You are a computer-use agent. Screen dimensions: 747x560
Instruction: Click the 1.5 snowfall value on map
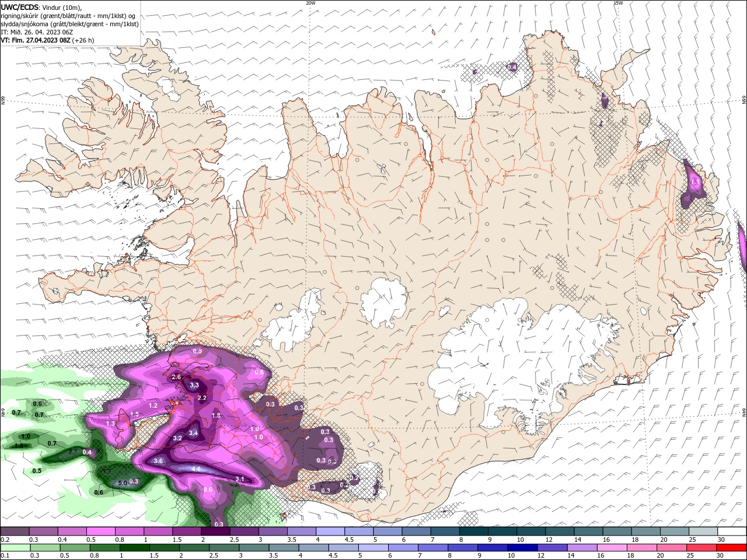point(135,414)
